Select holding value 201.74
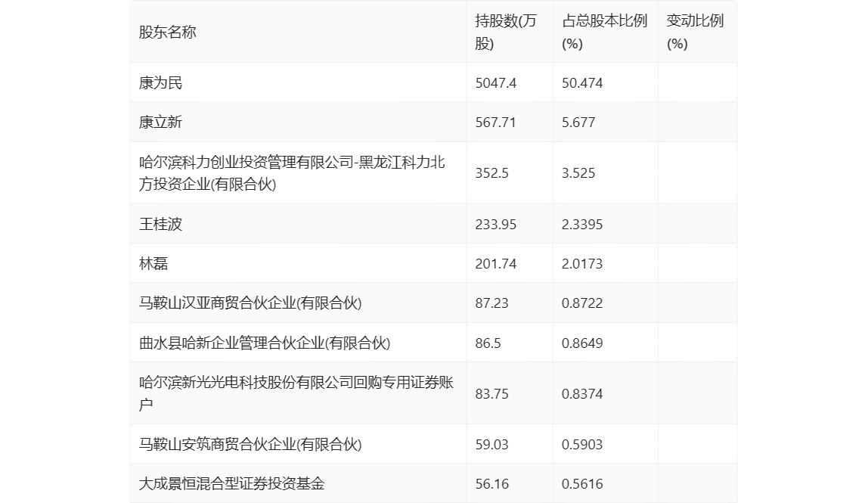The height and width of the screenshot is (503, 868). [x=495, y=264]
